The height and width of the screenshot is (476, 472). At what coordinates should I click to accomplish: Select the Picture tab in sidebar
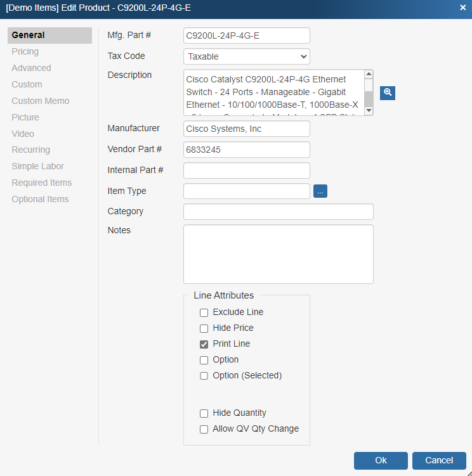pos(25,117)
